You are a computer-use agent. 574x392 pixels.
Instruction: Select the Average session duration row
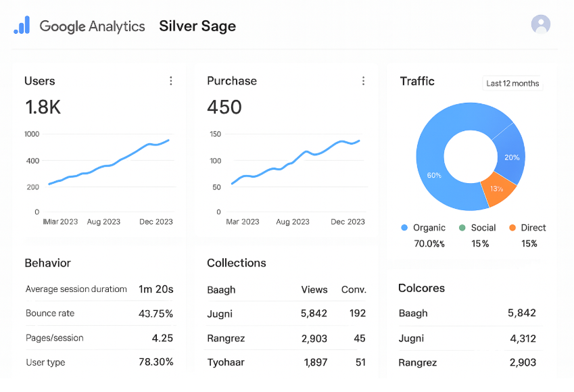point(99,289)
